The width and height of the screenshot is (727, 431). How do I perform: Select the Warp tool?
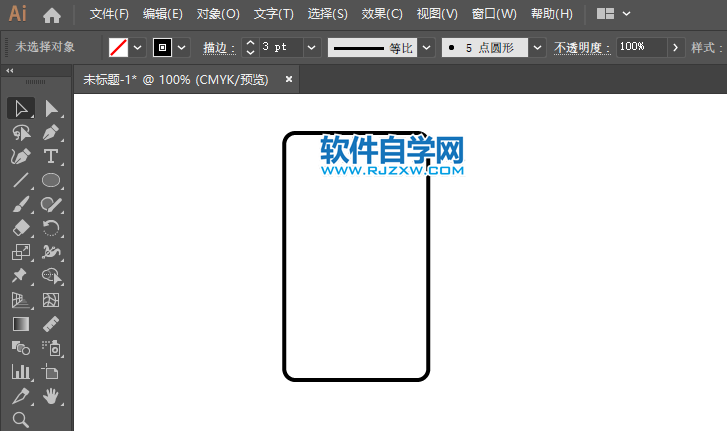(x=51, y=252)
